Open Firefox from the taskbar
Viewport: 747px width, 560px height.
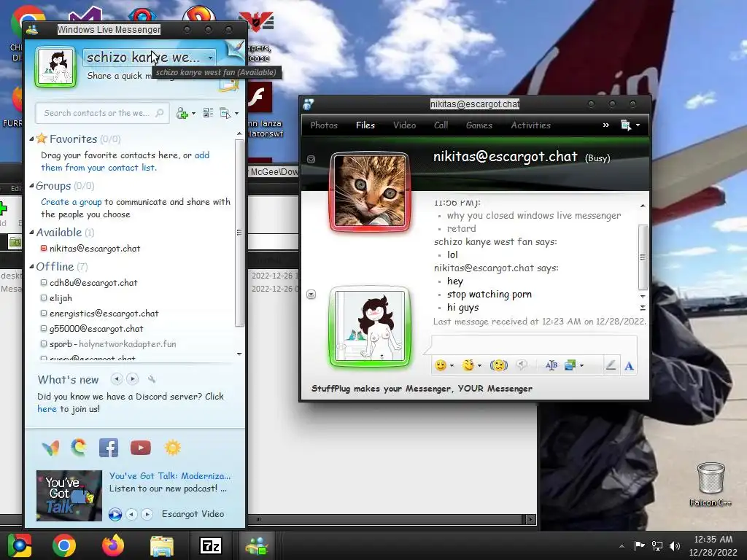tap(113, 545)
